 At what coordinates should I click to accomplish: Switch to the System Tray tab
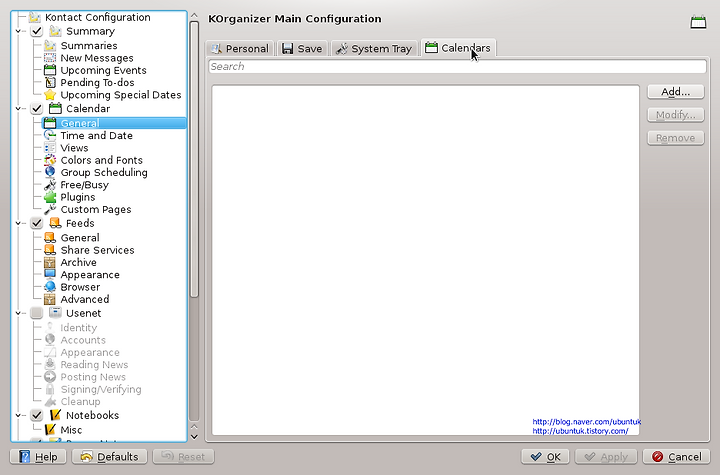(375, 48)
